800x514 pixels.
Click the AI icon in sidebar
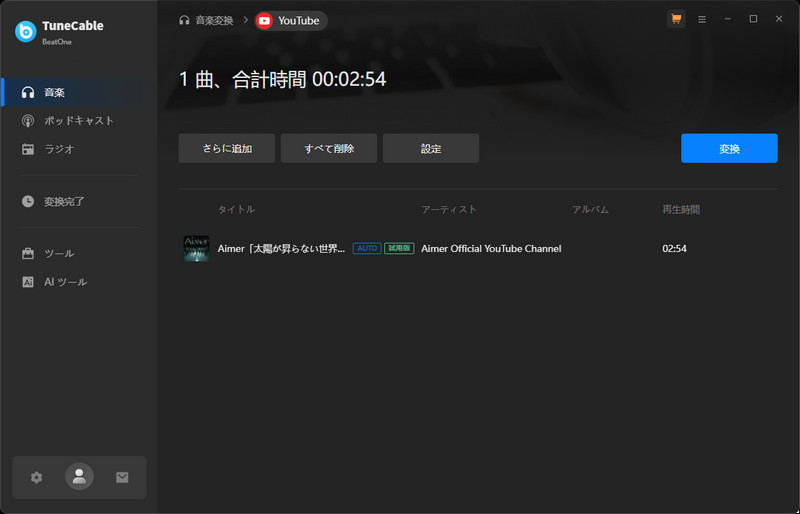[x=28, y=282]
